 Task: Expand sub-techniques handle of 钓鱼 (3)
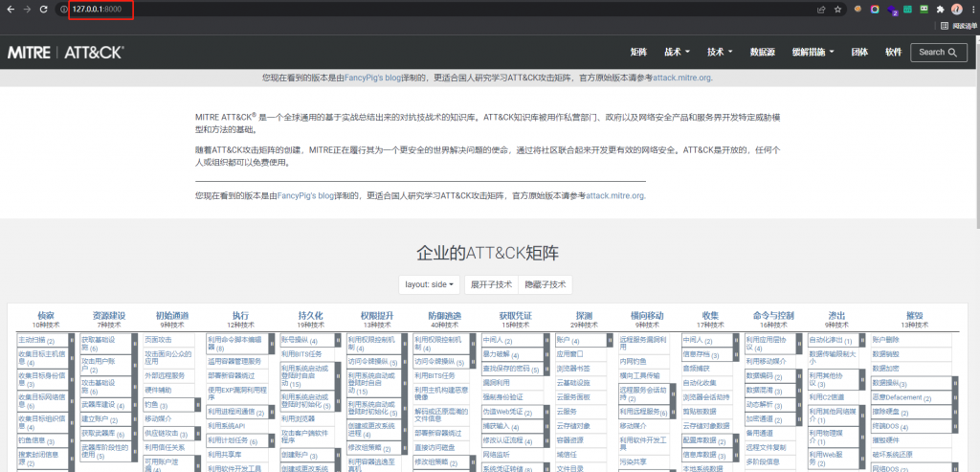coord(197,405)
